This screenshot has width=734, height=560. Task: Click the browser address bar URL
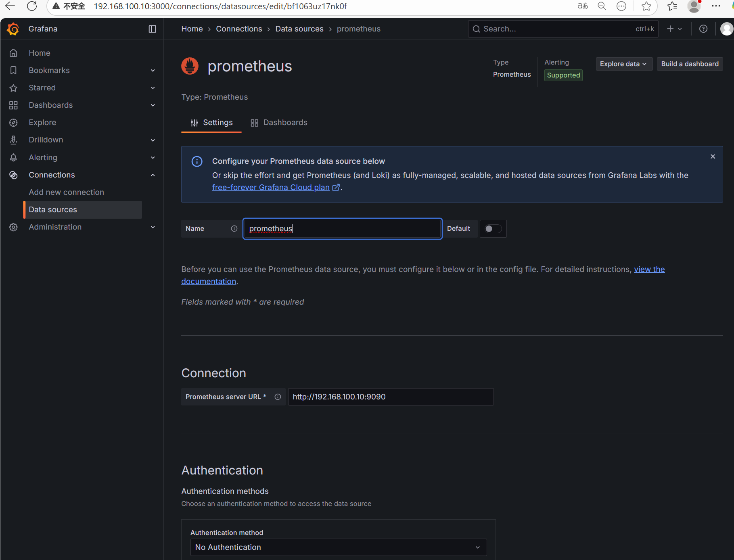click(220, 6)
